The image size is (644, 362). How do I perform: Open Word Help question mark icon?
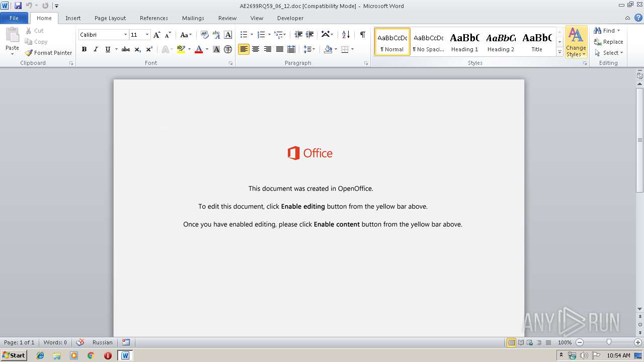(x=638, y=18)
